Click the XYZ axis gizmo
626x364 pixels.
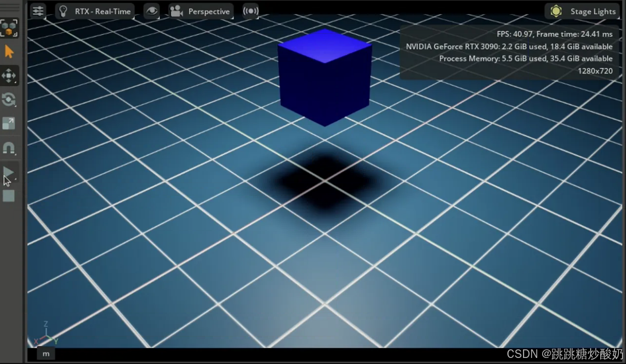pos(46,334)
